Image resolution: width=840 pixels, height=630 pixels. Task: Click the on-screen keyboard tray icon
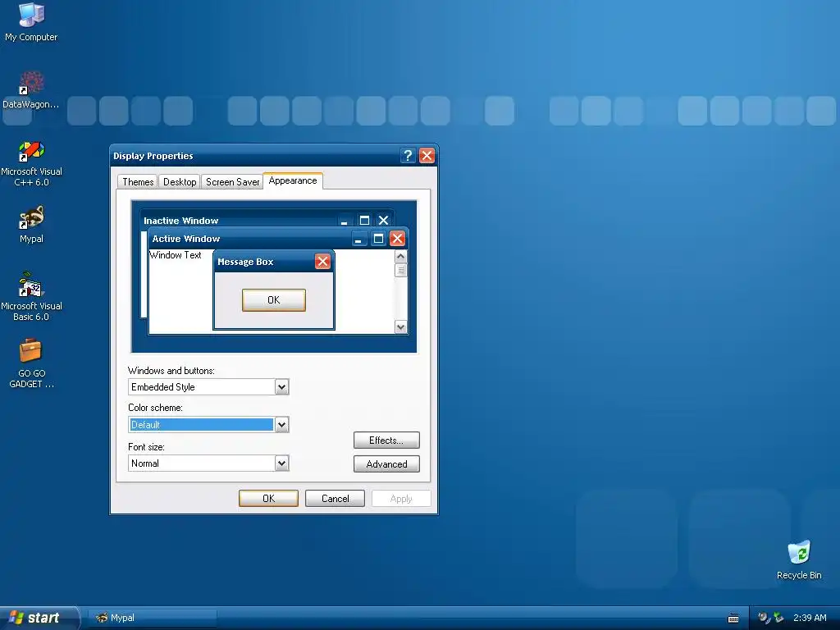click(x=733, y=619)
